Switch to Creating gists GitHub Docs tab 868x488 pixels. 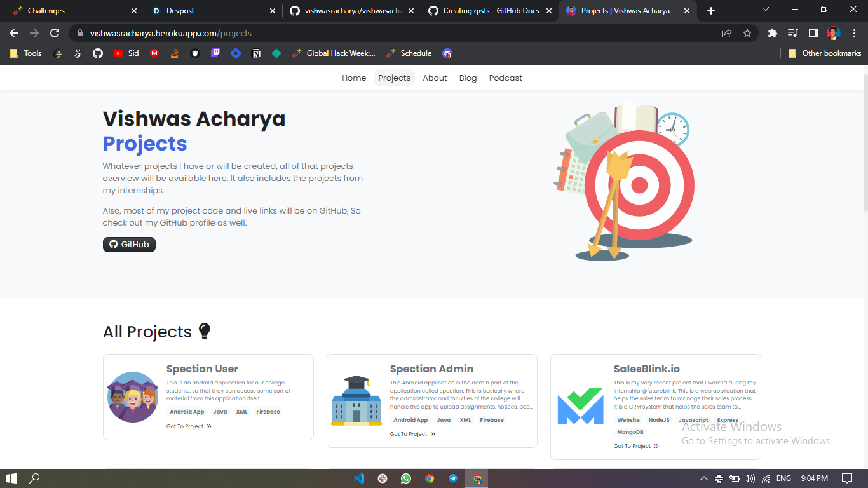(490, 11)
